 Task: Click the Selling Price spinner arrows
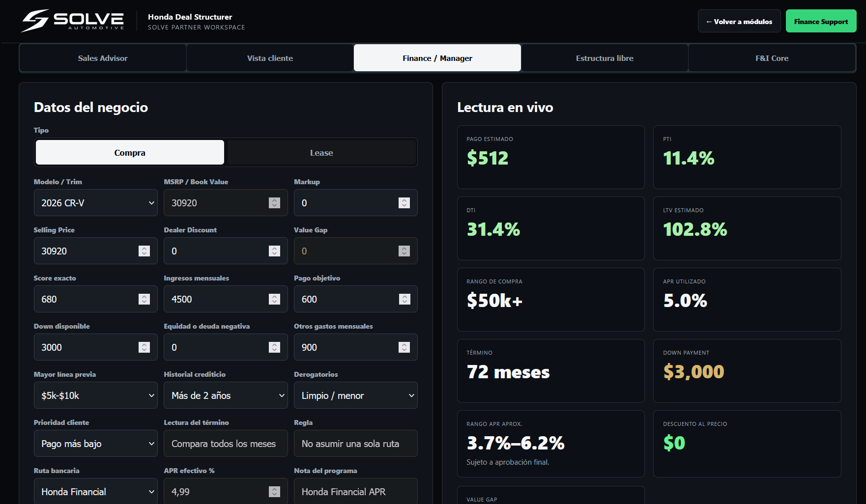pos(144,251)
